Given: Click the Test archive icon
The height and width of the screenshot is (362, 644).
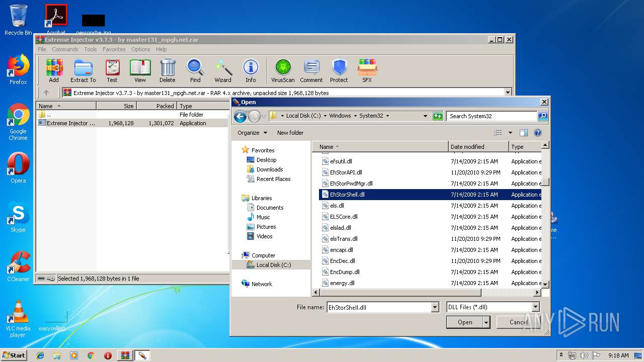Looking at the screenshot, I should (x=112, y=70).
